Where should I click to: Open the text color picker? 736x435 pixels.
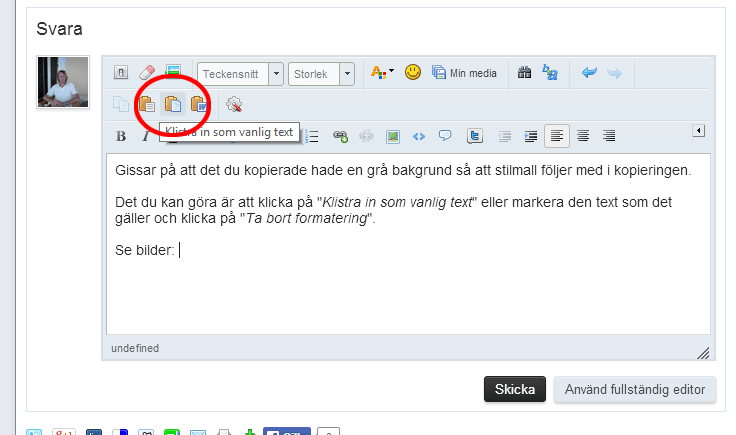[382, 73]
